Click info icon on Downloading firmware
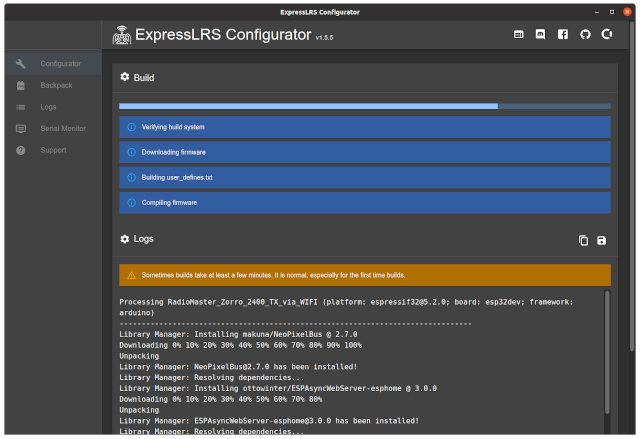 click(131, 152)
